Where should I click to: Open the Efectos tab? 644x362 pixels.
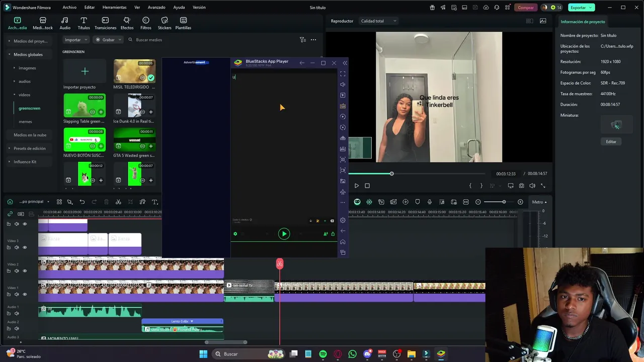[127, 23]
